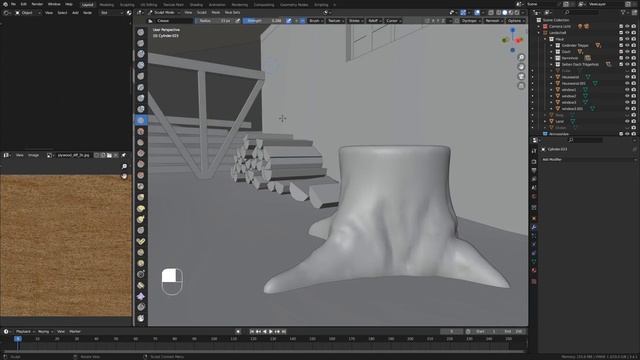Open the Add Modifier dropdown
This screenshot has height=360, width=640.
point(589,160)
